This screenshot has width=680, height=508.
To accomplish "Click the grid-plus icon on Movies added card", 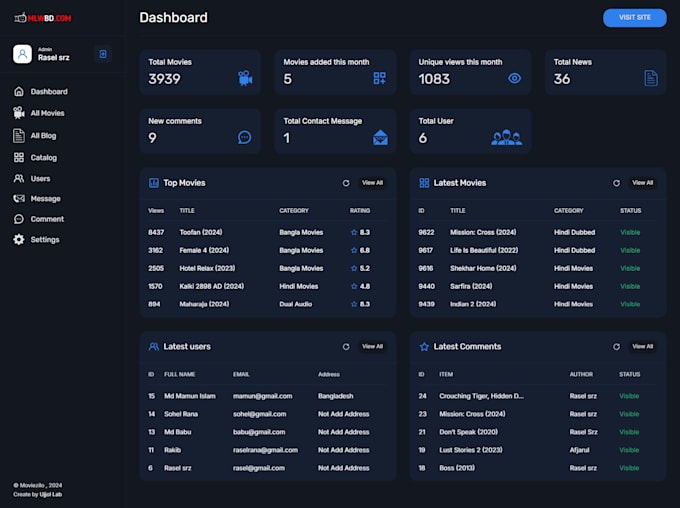I will click(379, 78).
